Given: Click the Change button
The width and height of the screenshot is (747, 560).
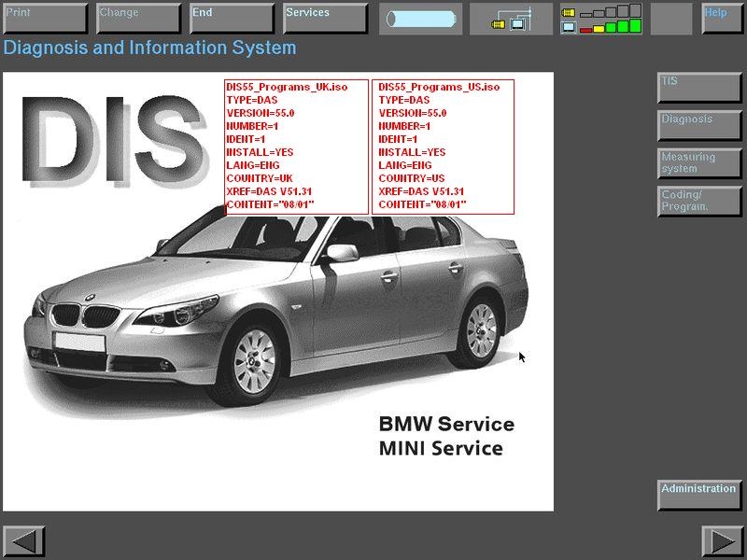Looking at the screenshot, I should [138, 19].
